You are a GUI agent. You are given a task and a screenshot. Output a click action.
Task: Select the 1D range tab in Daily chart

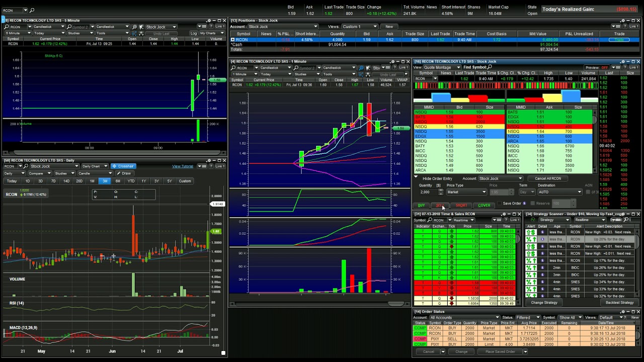28,181
